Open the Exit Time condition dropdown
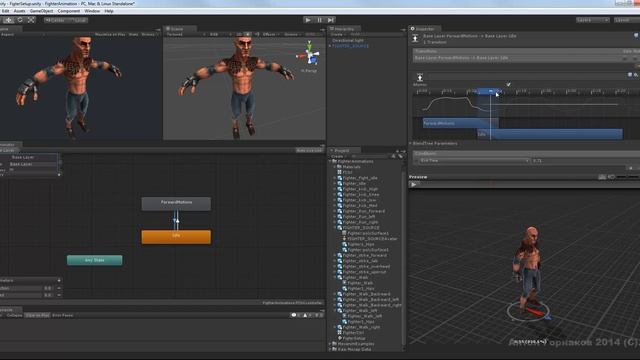Viewport: 640px width, 360px height. coord(473,161)
